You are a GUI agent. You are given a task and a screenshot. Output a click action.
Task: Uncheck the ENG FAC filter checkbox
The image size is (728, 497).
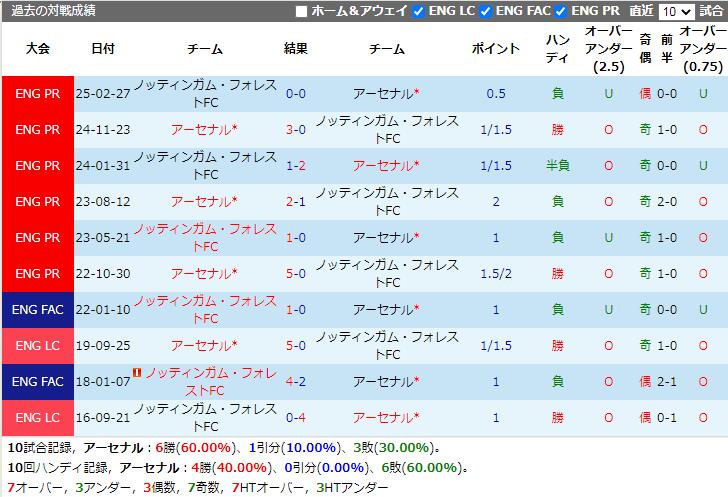485,11
